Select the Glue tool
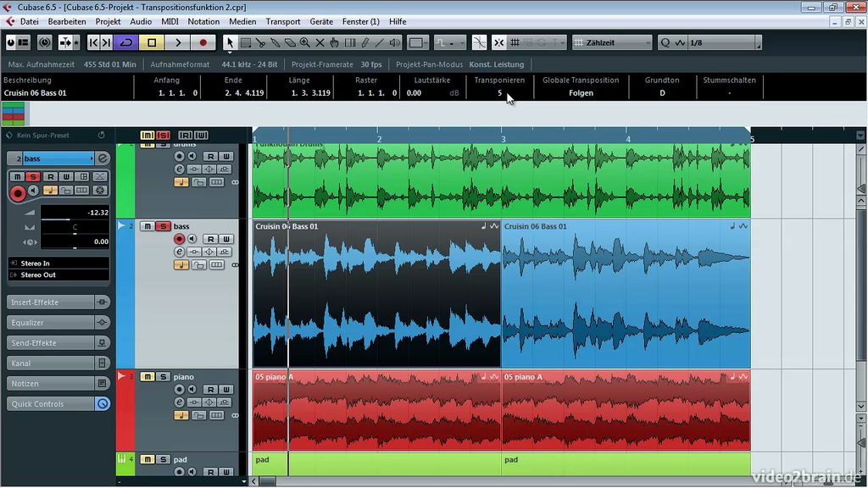868x488 pixels. click(275, 42)
